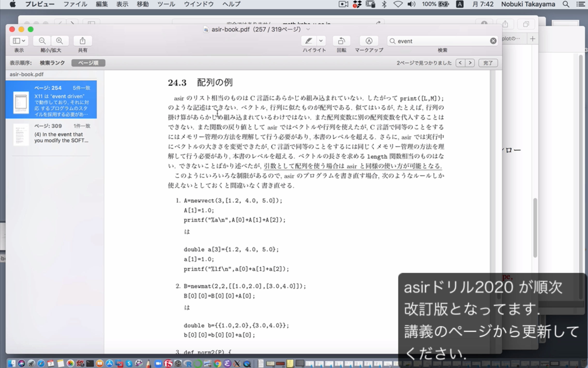Open the プレビュー menu
The image size is (588, 368).
[x=40, y=4]
